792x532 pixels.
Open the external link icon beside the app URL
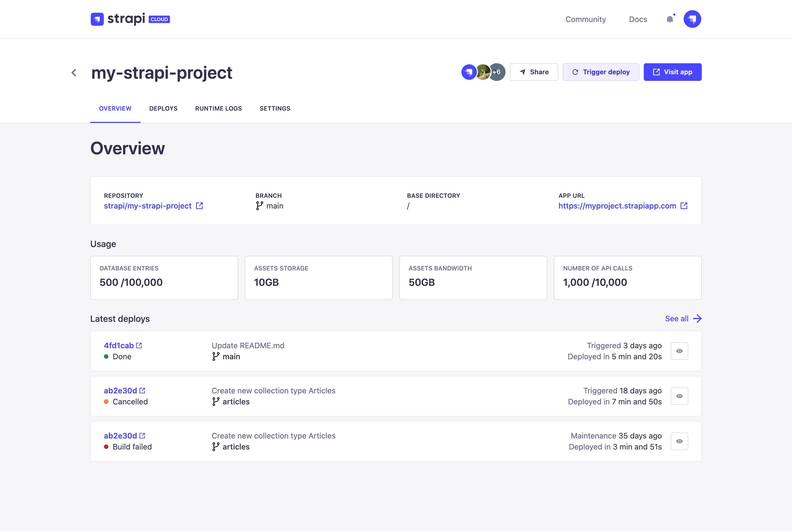(684, 205)
